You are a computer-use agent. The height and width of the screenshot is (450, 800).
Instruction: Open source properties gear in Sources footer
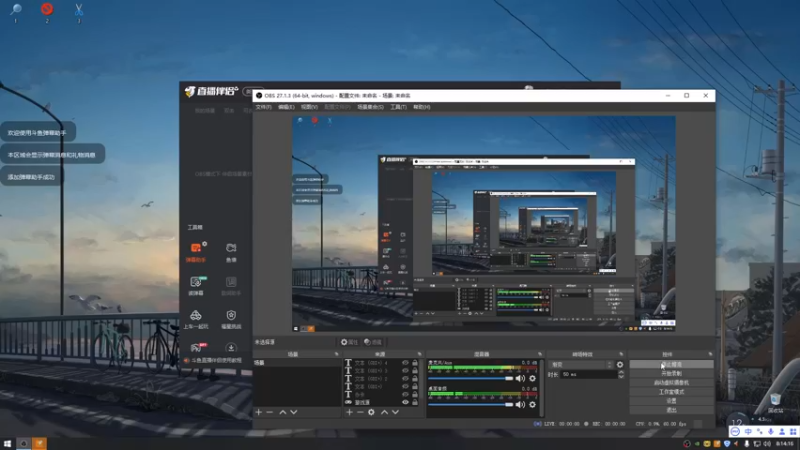(x=371, y=412)
